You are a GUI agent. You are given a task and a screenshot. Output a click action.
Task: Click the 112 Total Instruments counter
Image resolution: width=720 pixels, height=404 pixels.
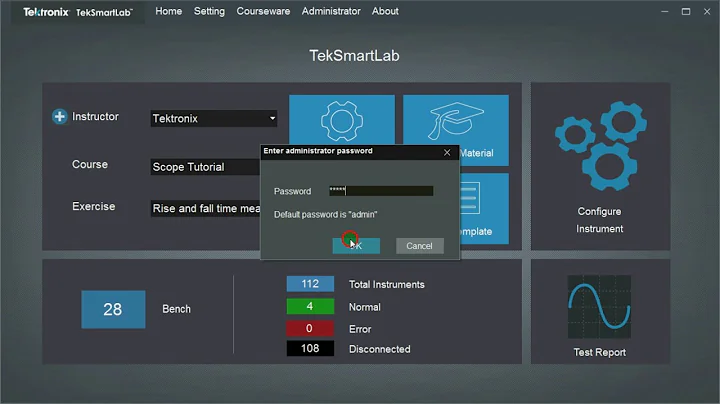310,284
